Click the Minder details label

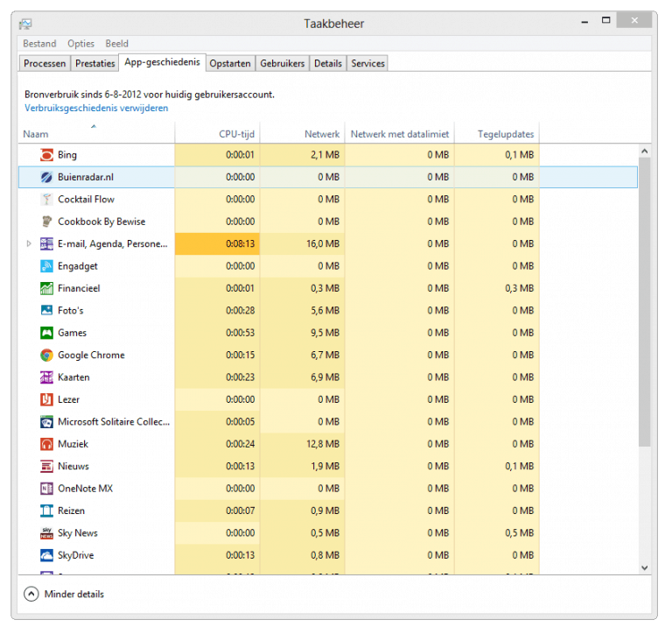[74, 594]
